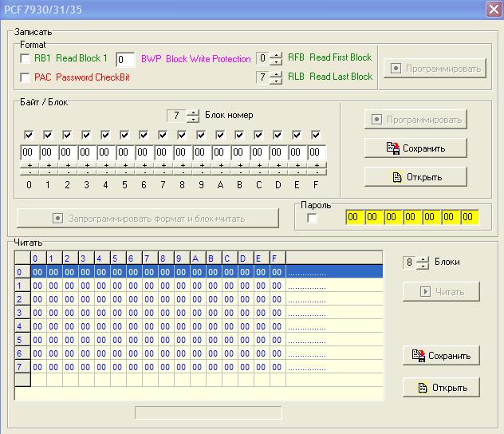Viewport: 504px width, 434px height.
Task: Uncheck the checkbox above byte 7
Action: (163, 135)
